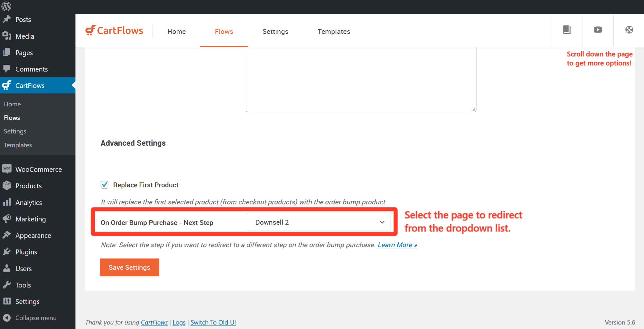Image resolution: width=644 pixels, height=329 pixels.
Task: Open the documentation book icon
Action: coord(567,30)
